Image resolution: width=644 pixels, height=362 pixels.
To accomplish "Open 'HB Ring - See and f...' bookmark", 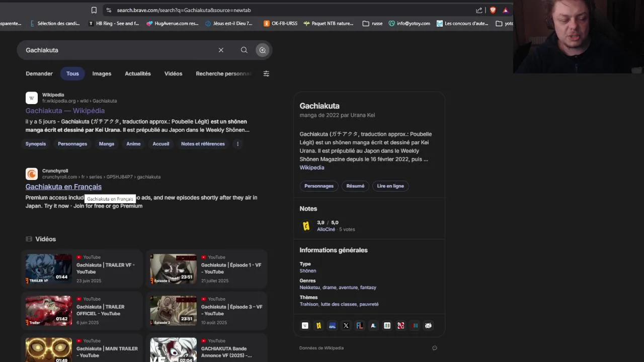I will 114,23.
